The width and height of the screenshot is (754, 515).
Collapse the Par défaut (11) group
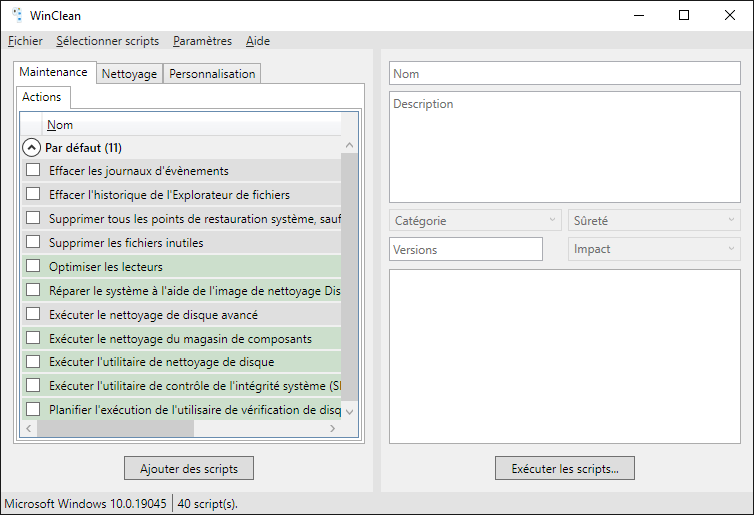coord(31,148)
